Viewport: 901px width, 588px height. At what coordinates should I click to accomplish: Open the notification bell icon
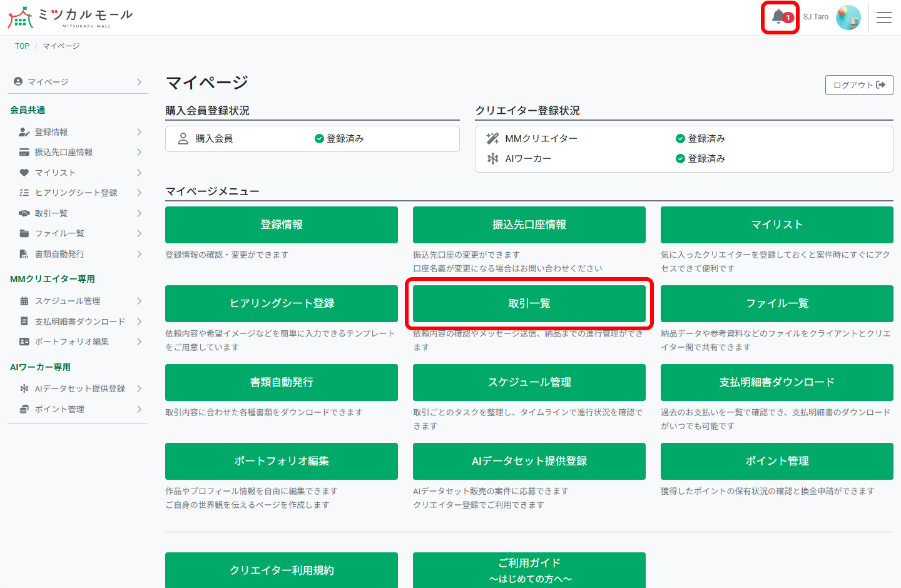point(779,17)
